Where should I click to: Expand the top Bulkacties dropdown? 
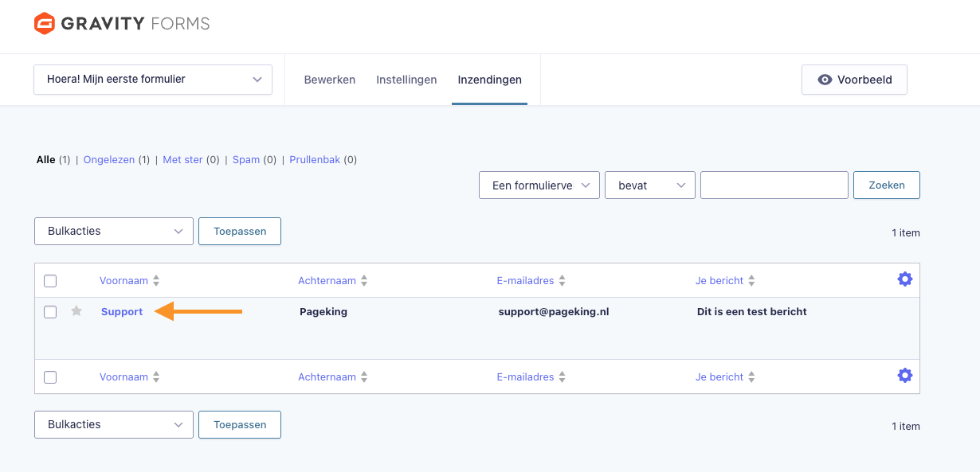[114, 232]
